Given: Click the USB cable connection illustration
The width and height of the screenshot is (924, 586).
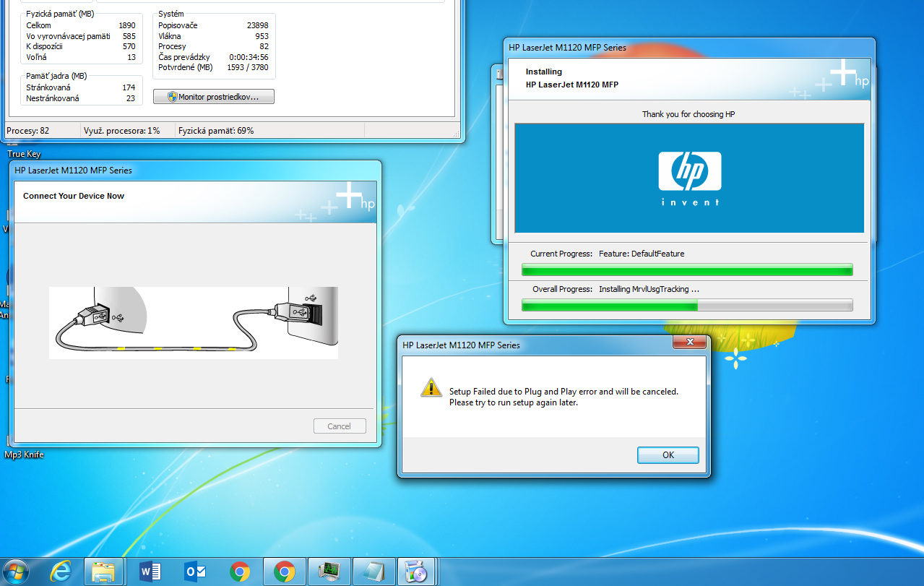Looking at the screenshot, I should (194, 322).
